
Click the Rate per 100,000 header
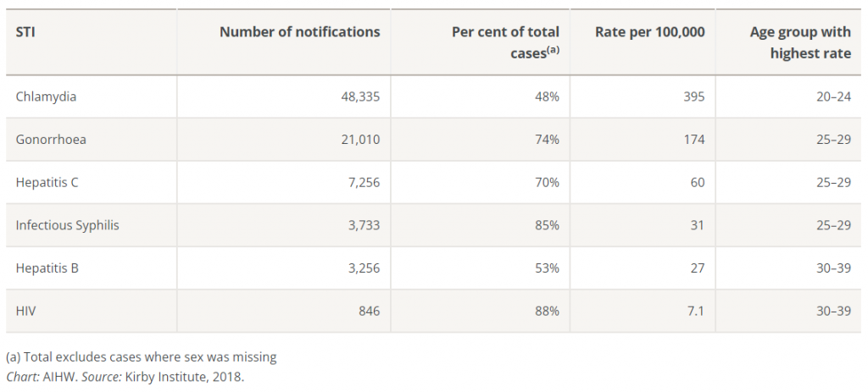[x=651, y=32]
